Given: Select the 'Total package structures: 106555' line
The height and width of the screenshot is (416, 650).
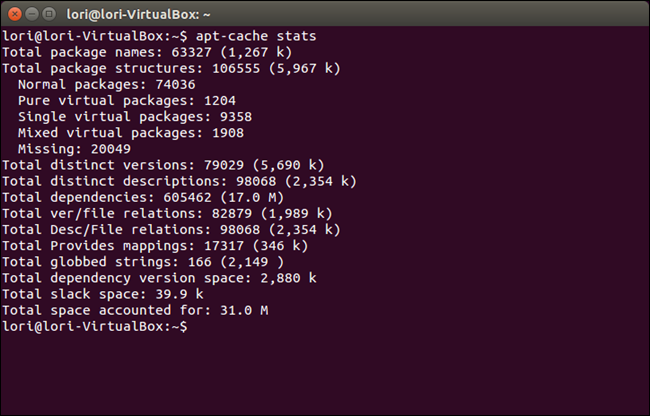Looking at the screenshot, I should coord(171,68).
